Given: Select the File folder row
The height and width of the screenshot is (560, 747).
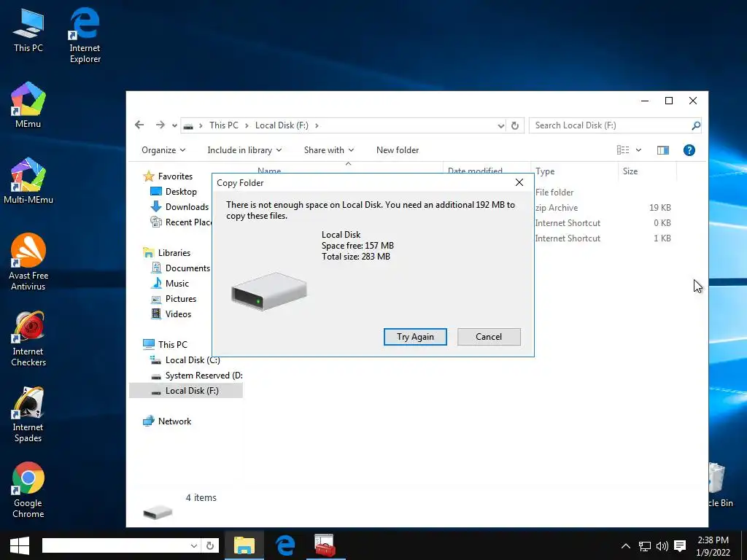Looking at the screenshot, I should pos(603,192).
